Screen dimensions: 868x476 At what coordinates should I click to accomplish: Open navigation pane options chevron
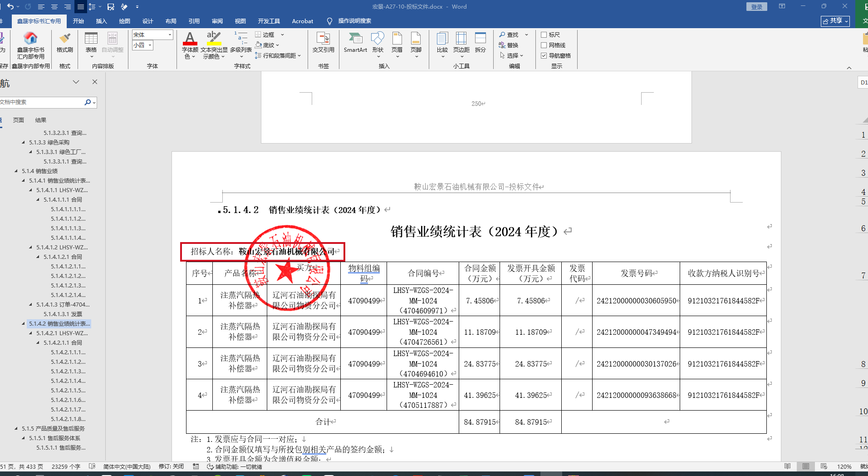[x=76, y=82]
